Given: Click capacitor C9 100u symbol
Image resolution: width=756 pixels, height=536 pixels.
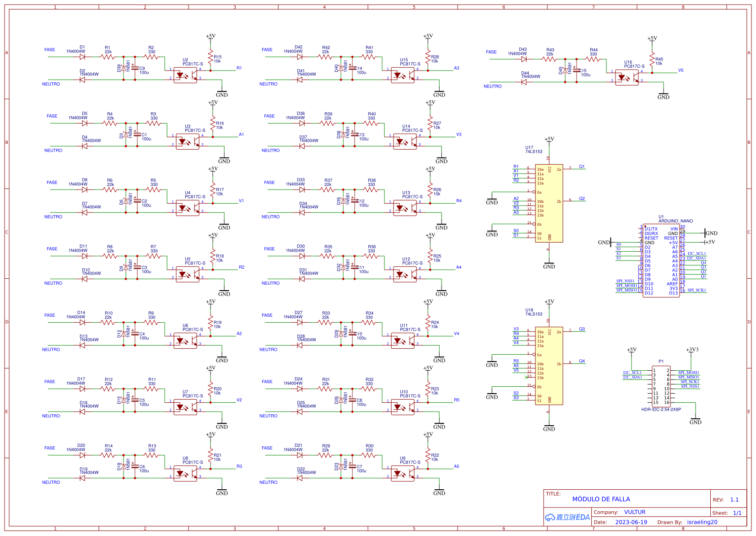Looking at the screenshot, I should point(134,69).
